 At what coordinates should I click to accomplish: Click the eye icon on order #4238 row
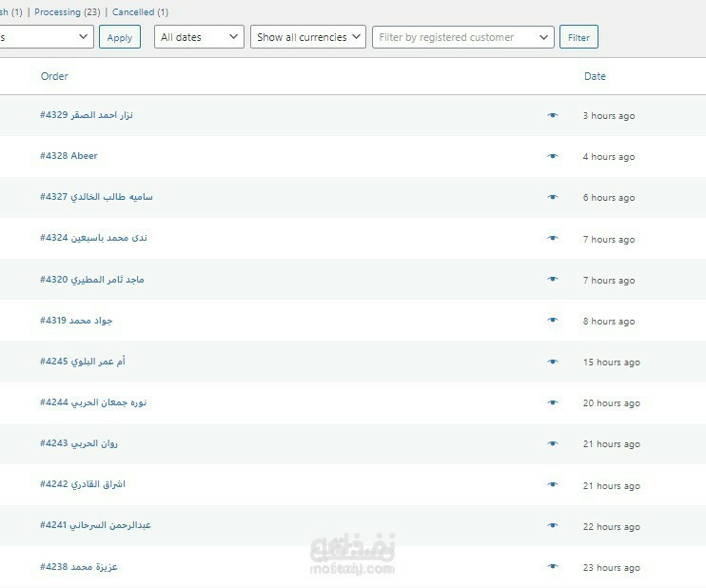[x=553, y=566]
